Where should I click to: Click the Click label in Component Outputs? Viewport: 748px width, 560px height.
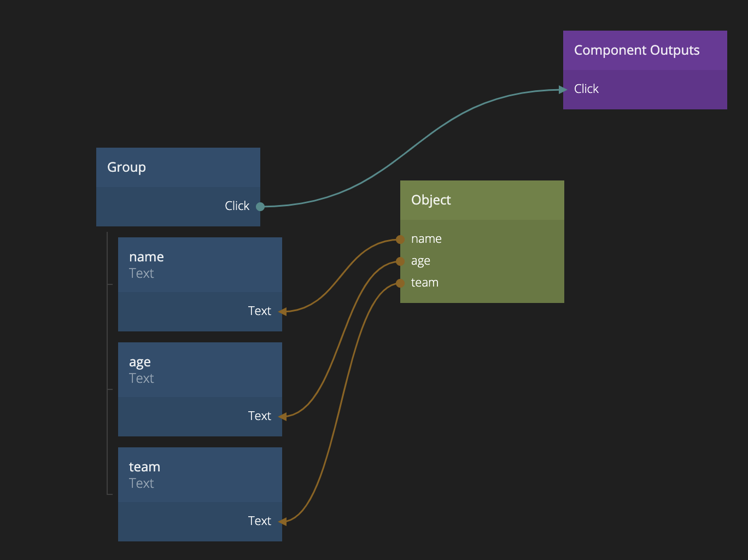tap(586, 89)
